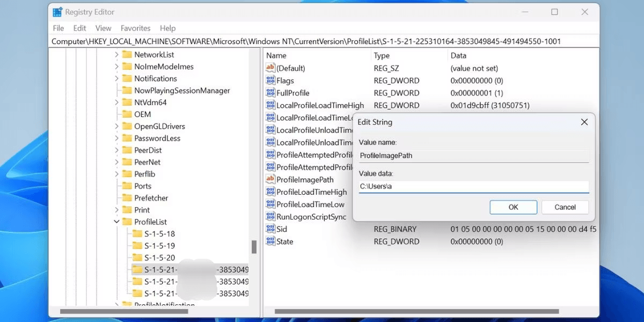The image size is (644, 322).
Task: Click the Registry Editor title bar icon
Action: pos(56,12)
